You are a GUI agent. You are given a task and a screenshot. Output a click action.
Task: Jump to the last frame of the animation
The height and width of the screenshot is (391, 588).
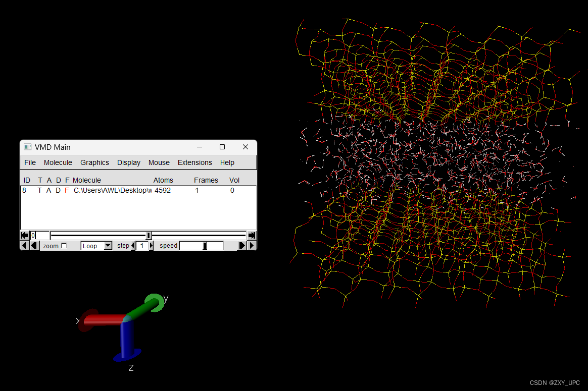pos(252,235)
